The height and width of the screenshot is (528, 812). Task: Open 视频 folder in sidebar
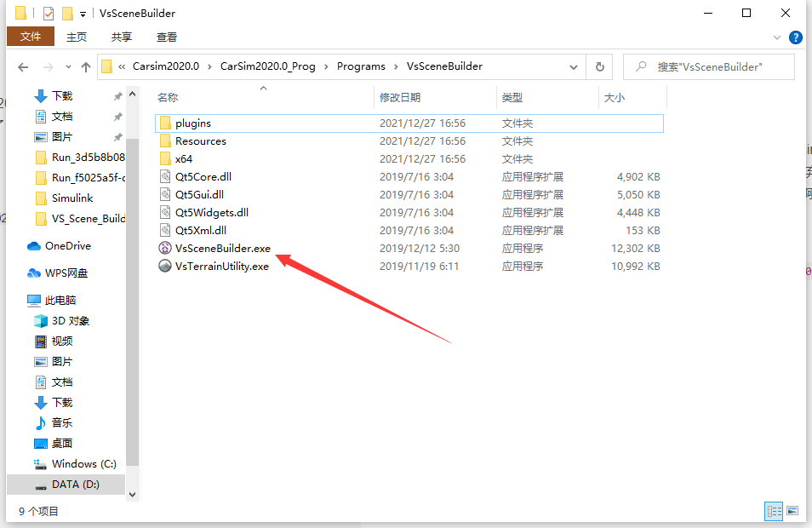pyautogui.click(x=54, y=341)
